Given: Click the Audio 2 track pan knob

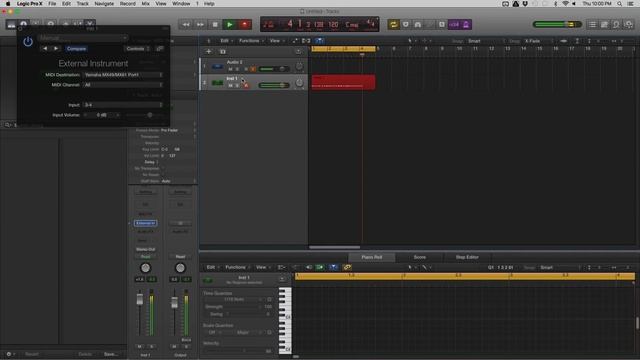Looking at the screenshot, I should 299,67.
